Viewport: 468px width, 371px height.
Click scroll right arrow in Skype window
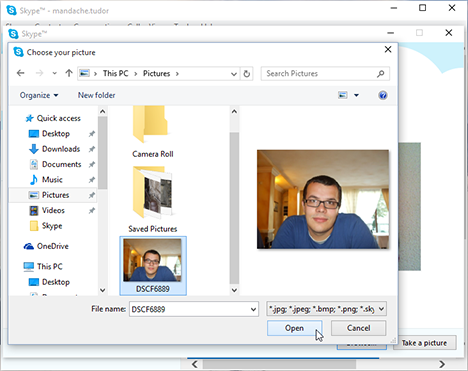(442, 364)
